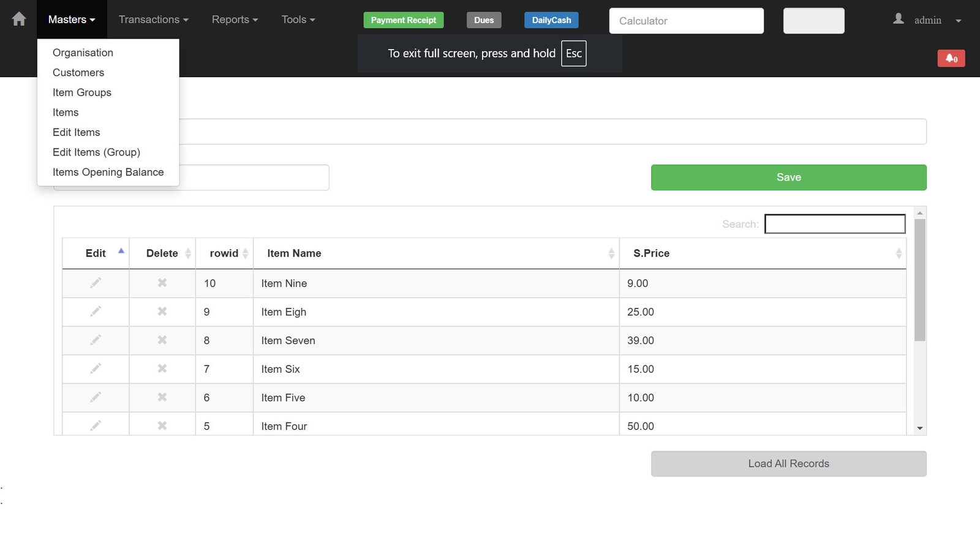The width and height of the screenshot is (980, 551).
Task: Click the green Save button
Action: pos(788,178)
